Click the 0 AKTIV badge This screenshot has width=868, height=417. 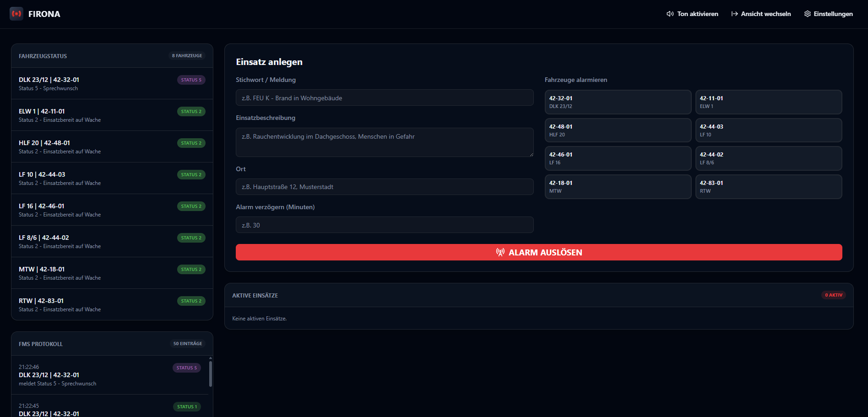(833, 295)
